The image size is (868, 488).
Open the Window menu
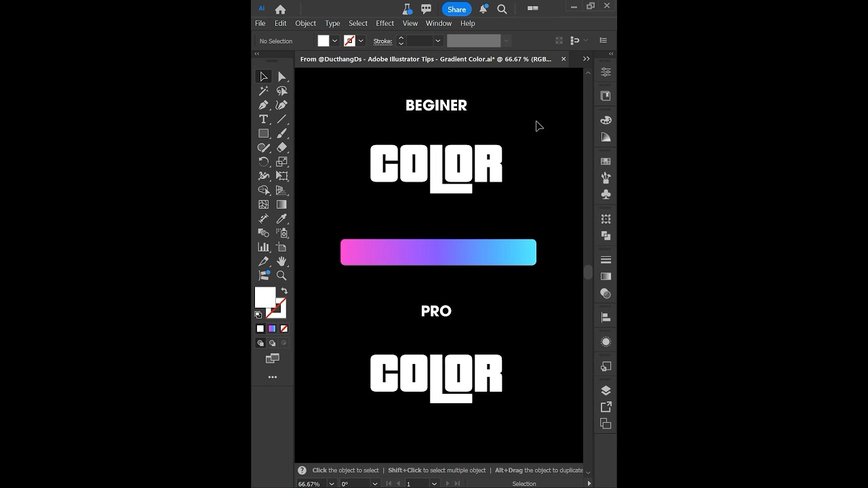coord(439,23)
